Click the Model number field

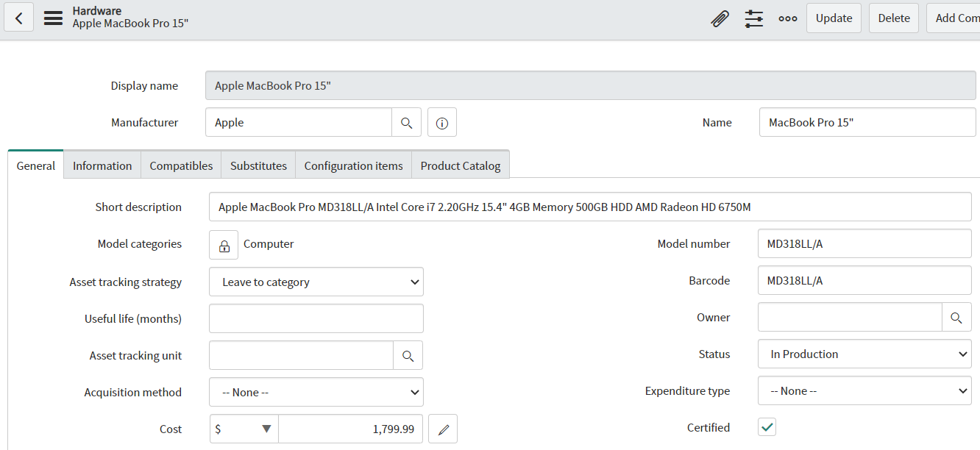(x=864, y=243)
